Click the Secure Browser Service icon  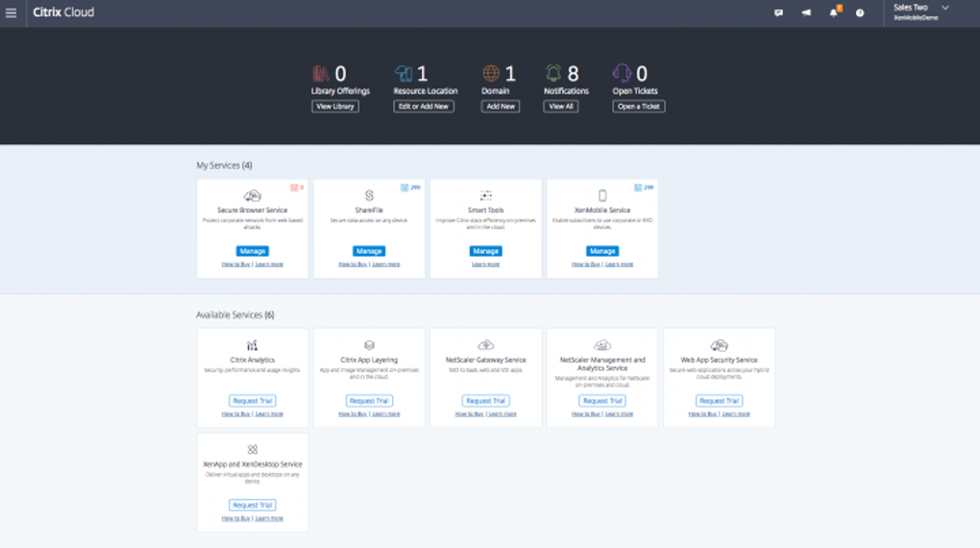click(253, 196)
